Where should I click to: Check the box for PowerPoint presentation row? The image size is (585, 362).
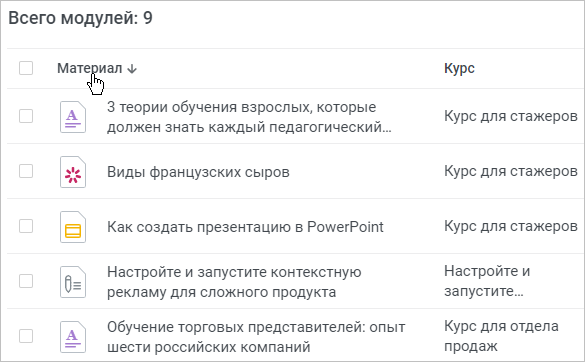click(x=26, y=226)
